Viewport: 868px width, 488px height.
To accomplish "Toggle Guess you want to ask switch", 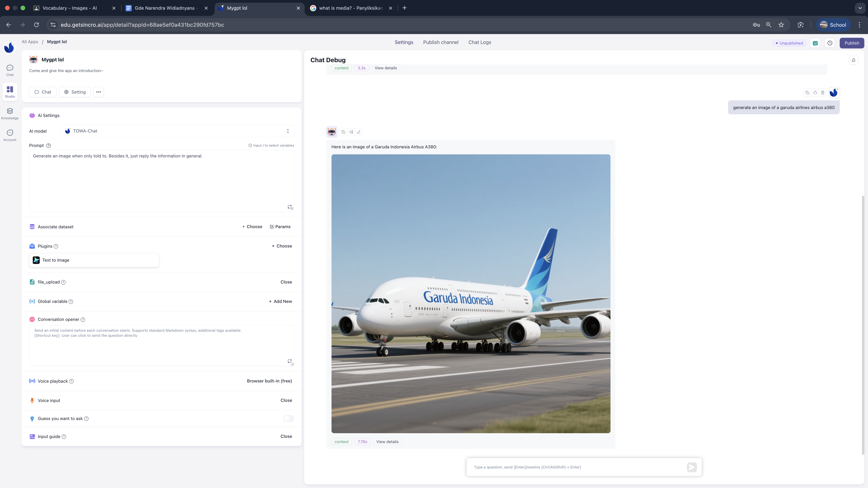I will click(288, 419).
